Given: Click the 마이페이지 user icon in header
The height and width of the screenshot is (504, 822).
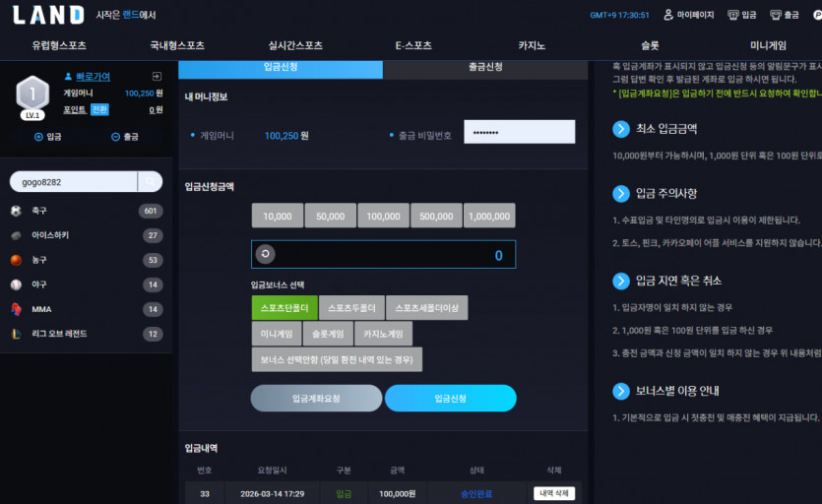Looking at the screenshot, I should point(668,15).
